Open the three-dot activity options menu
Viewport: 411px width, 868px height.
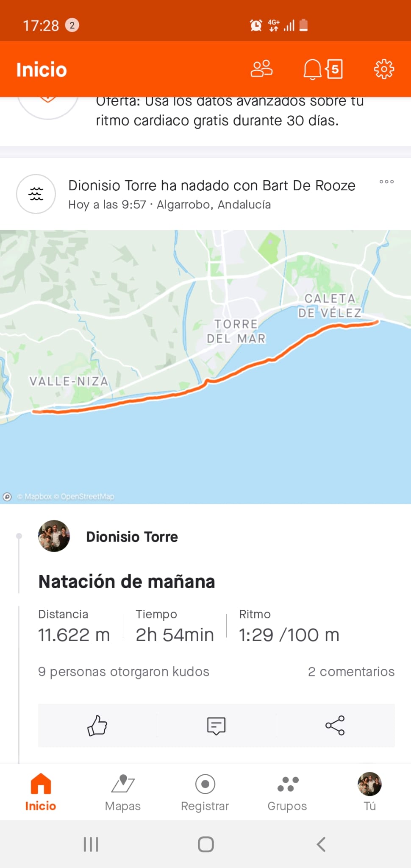386,182
